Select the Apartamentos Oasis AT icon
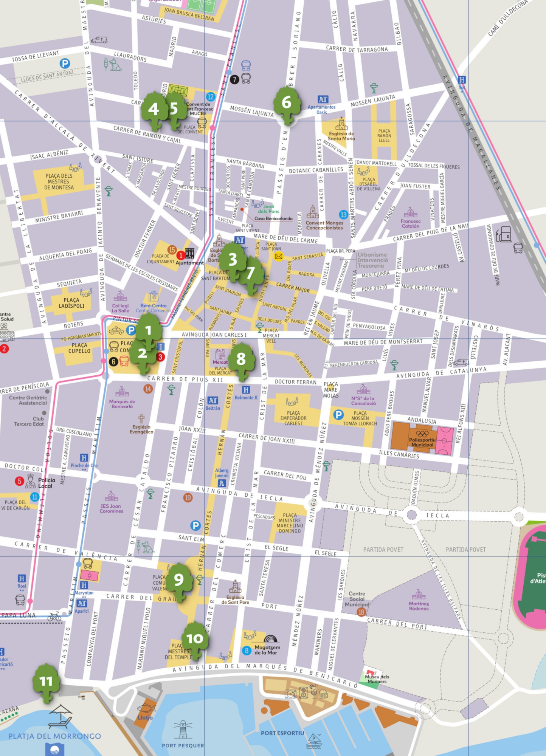The height and width of the screenshot is (756, 546). pos(323,99)
